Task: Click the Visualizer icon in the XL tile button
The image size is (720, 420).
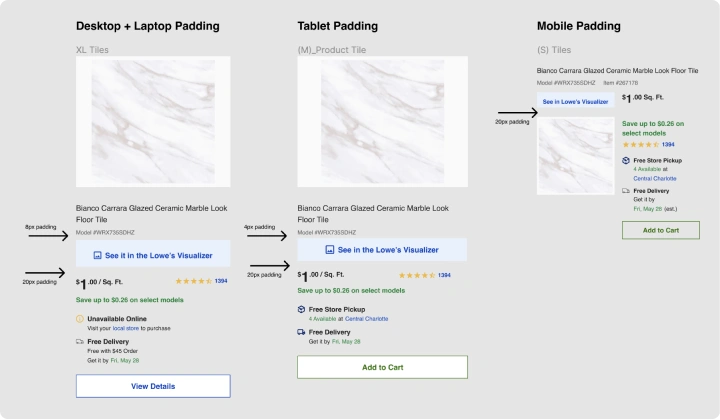Action: (98, 256)
